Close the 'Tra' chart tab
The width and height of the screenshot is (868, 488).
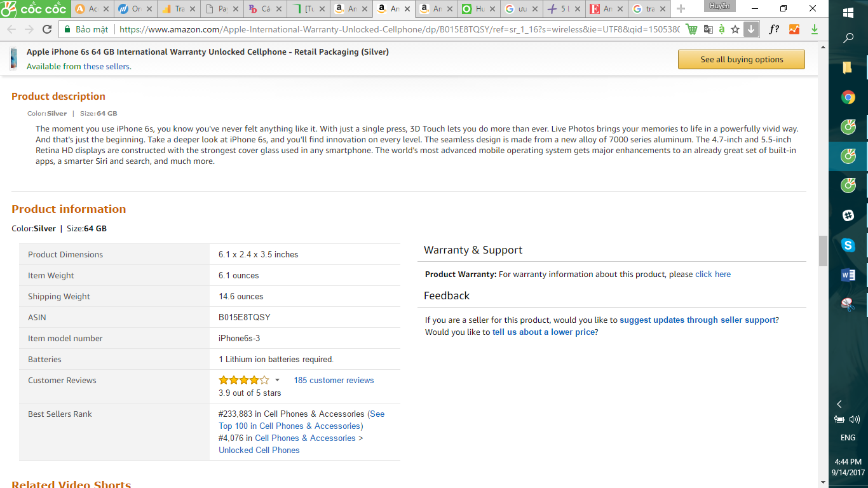pos(193,9)
